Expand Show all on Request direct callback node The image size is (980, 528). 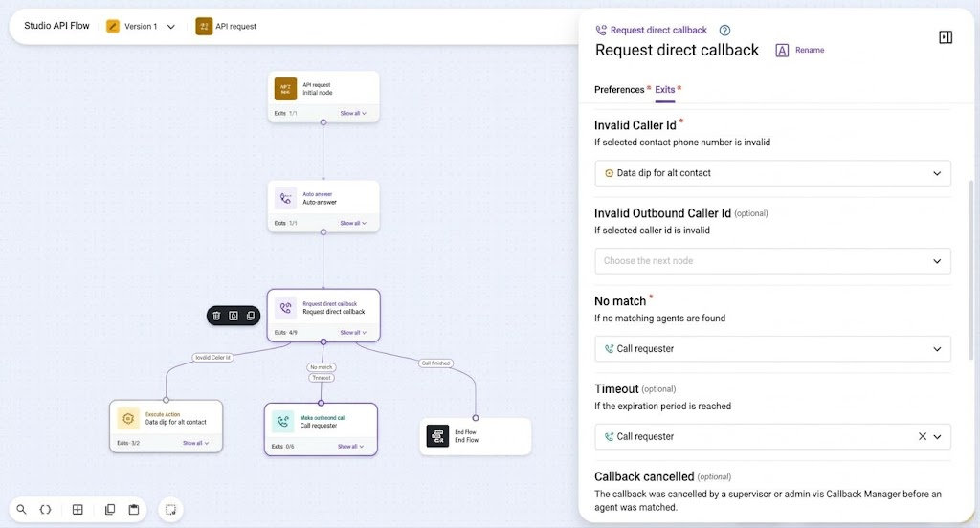coord(353,333)
